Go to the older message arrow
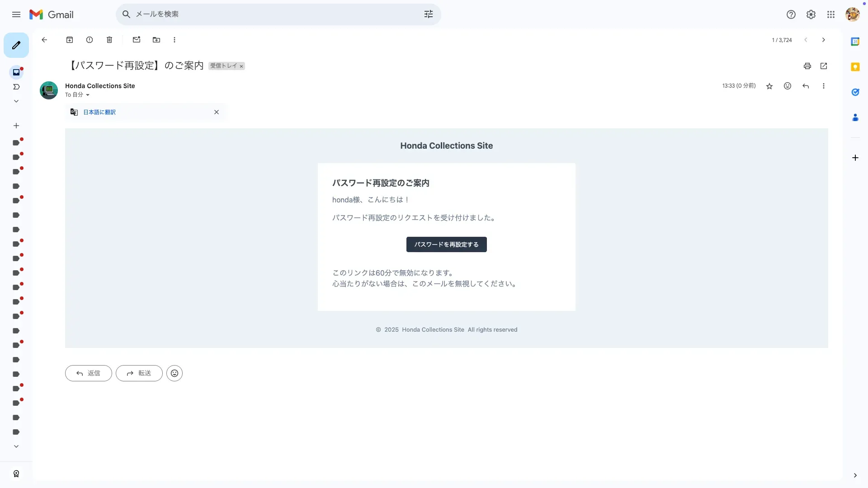The image size is (868, 488). tap(824, 40)
